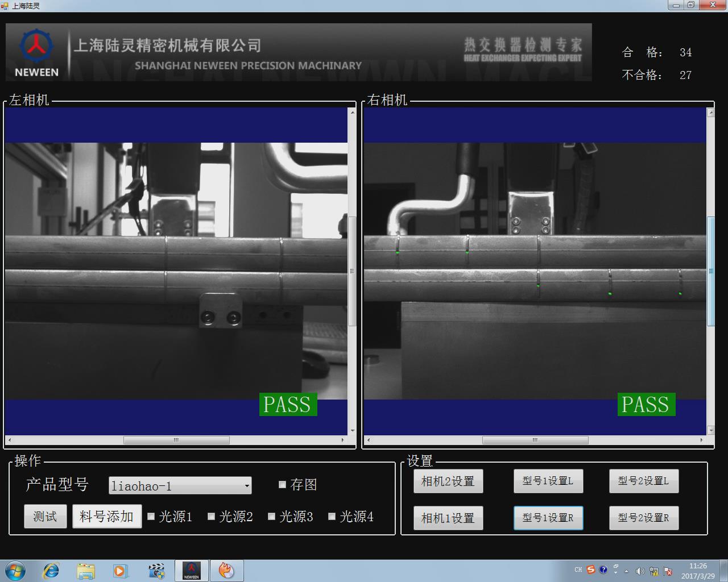Click the right camera vertical scrollbar thumb
This screenshot has width=728, height=582.
(710, 271)
